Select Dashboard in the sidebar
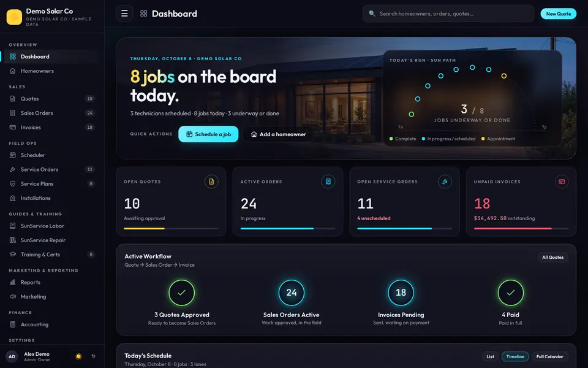Screen dimensions: 588x368 (x=51, y=56)
